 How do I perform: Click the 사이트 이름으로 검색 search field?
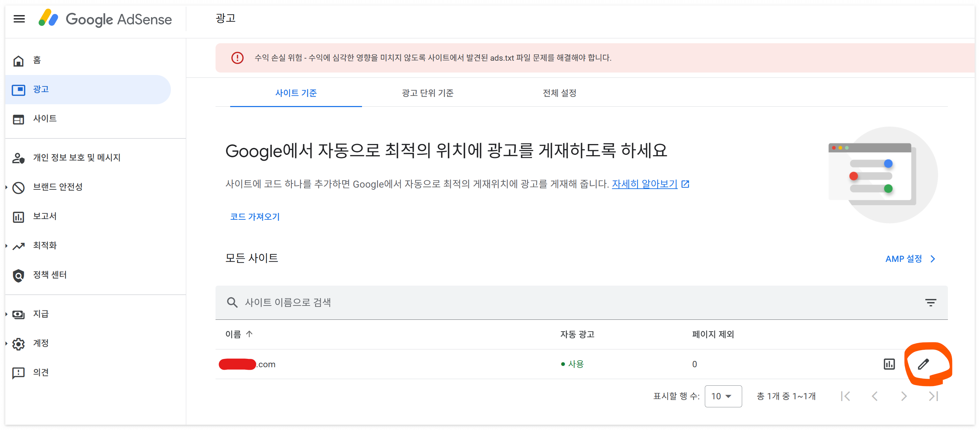click(533, 302)
